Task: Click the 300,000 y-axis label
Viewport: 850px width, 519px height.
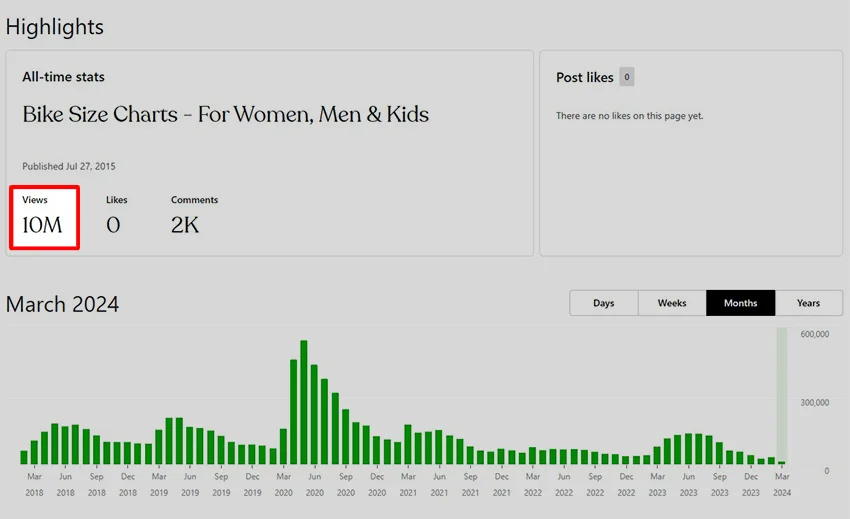Action: 815,403
